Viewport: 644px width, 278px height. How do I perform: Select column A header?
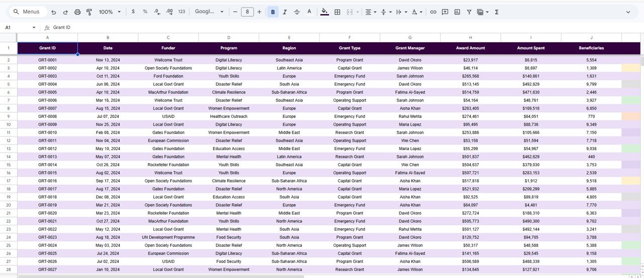click(47, 38)
